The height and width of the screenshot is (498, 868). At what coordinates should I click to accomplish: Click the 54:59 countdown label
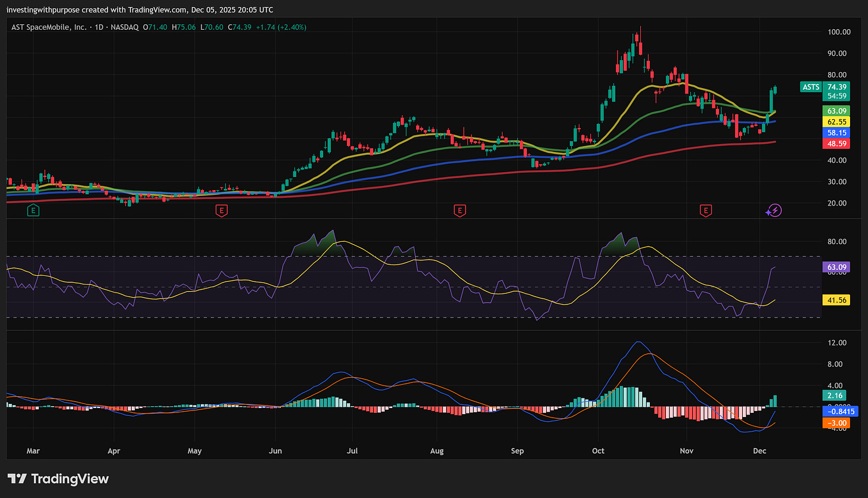(837, 96)
